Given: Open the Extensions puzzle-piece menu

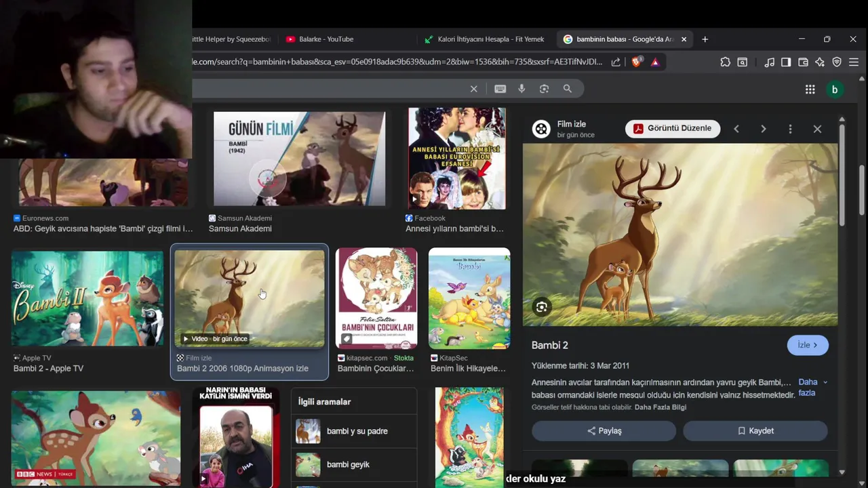Looking at the screenshot, I should click(x=725, y=62).
